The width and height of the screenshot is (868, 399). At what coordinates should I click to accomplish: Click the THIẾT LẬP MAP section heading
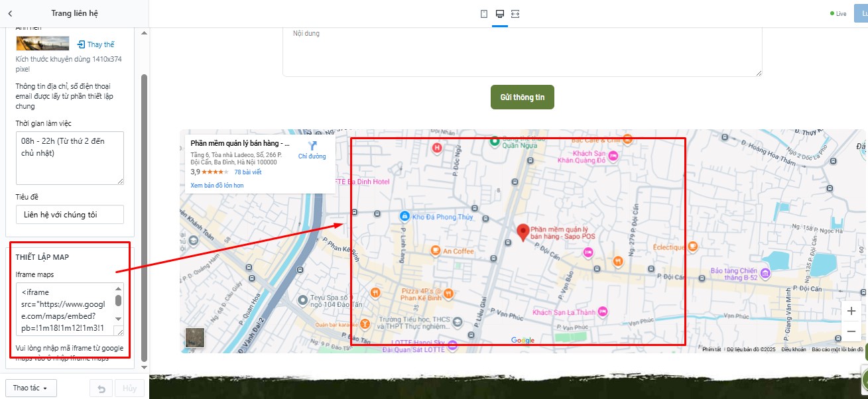coord(42,257)
